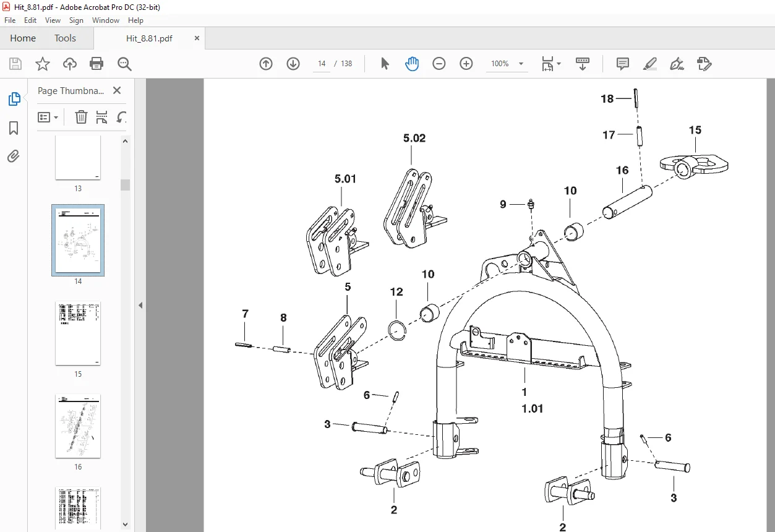Toggle the Page Thumbnails panel icon
The height and width of the screenshot is (532, 775).
coord(14,99)
